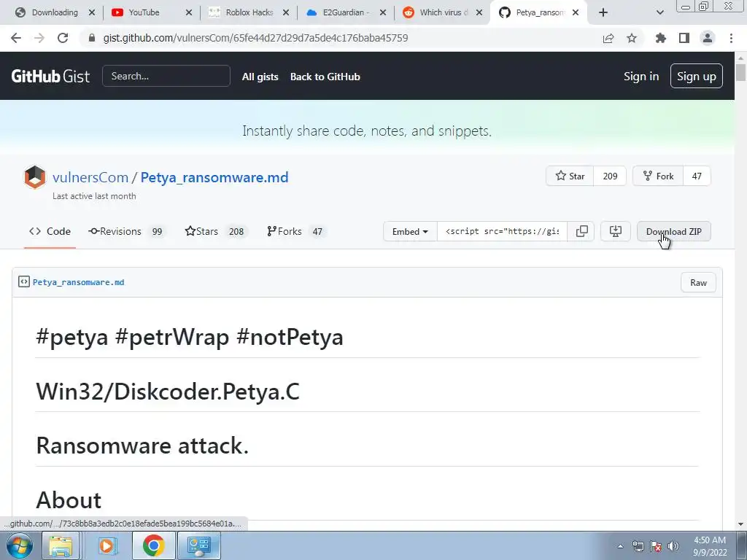
Task: Click the share page icon in address bar
Action: [x=608, y=38]
